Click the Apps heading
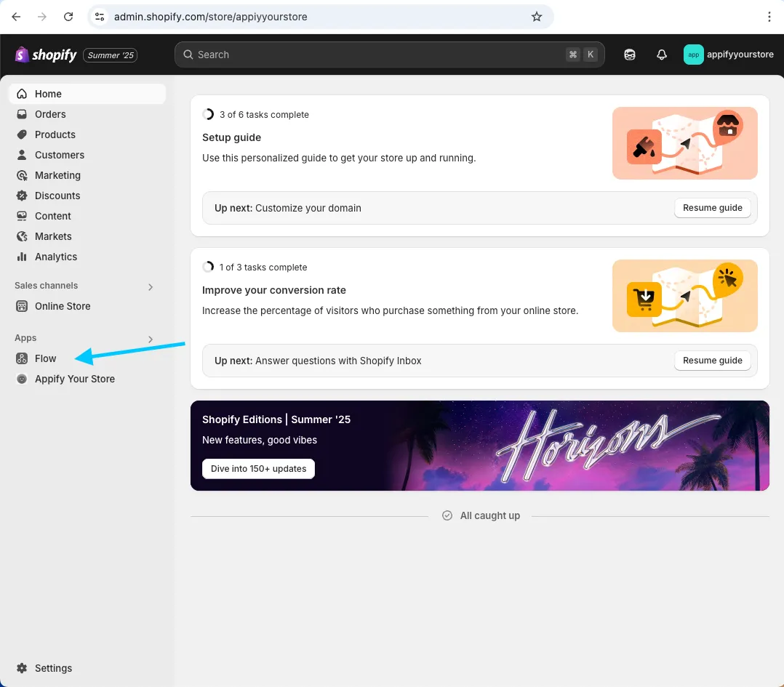Viewport: 784px width, 687px height. [x=25, y=338]
